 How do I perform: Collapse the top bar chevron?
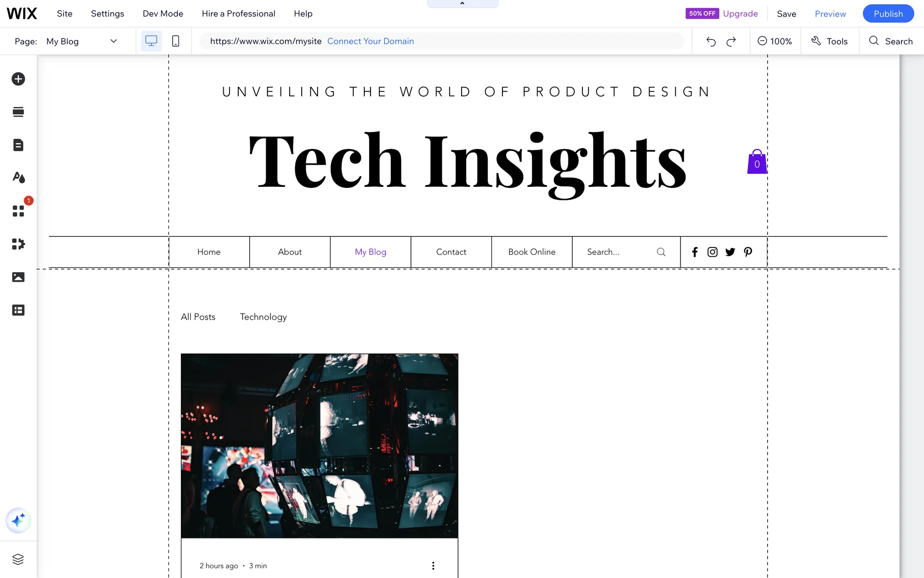462,4
